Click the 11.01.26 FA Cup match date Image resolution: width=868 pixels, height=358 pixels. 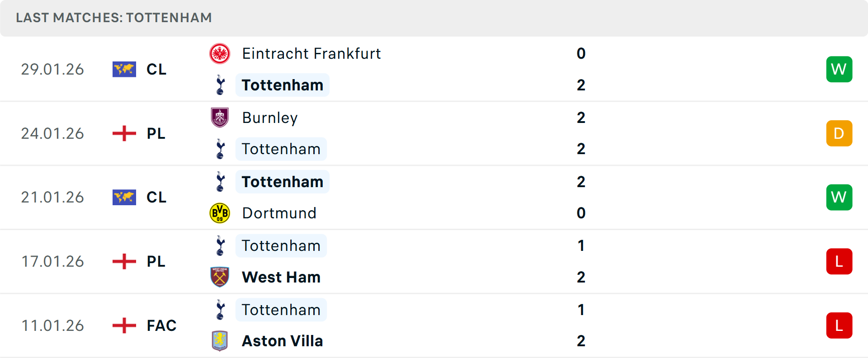pos(52,325)
